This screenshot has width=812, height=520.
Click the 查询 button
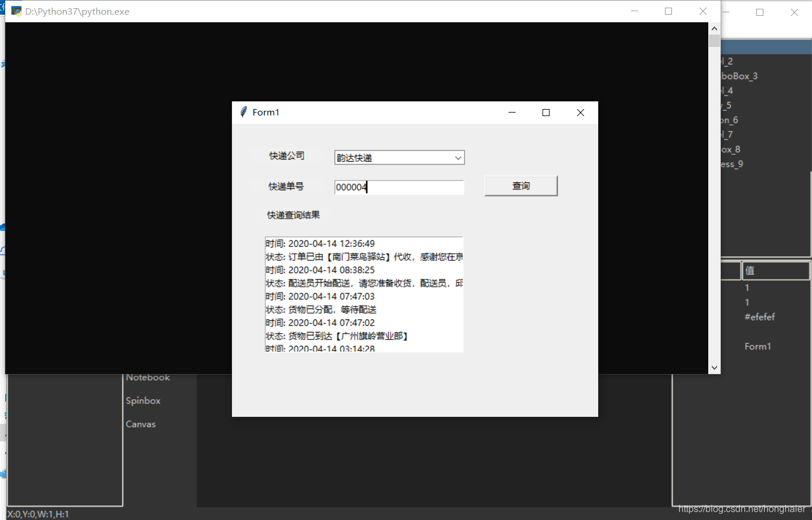tap(521, 186)
